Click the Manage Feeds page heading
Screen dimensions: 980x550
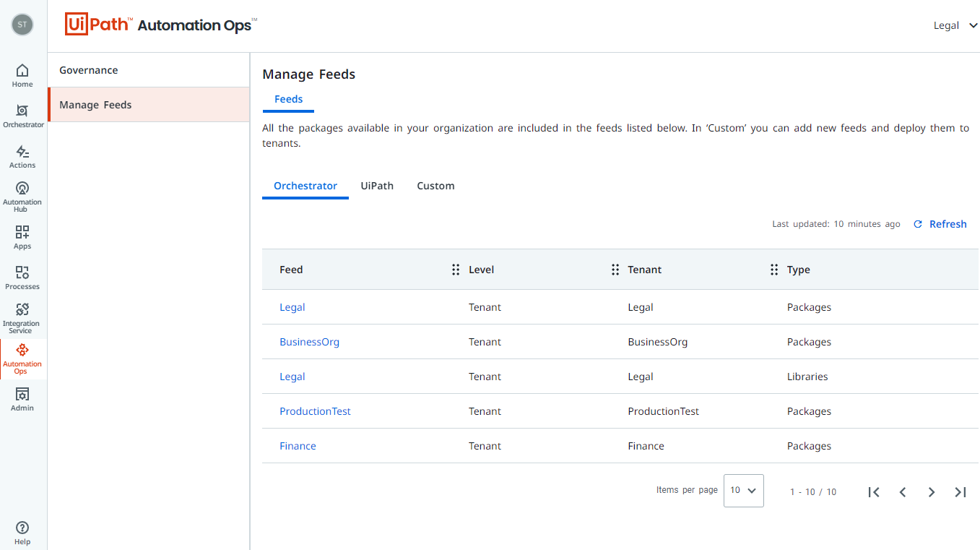pos(308,74)
